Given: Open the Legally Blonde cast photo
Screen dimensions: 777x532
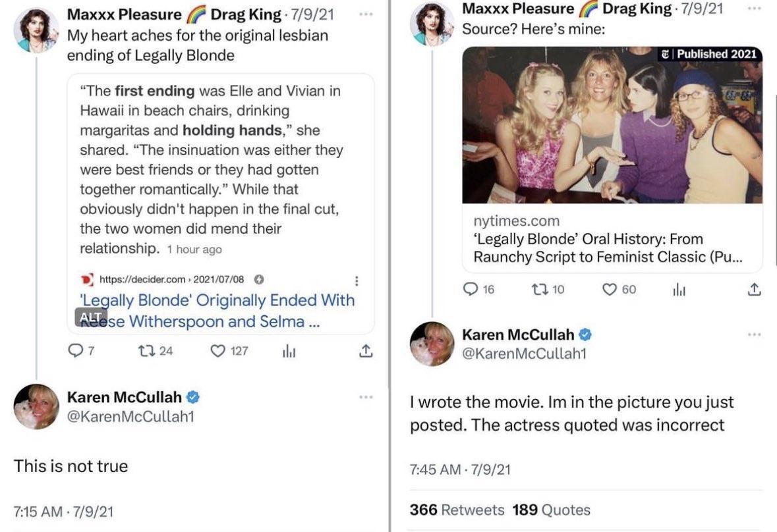Looking at the screenshot, I should pyautogui.click(x=612, y=125).
